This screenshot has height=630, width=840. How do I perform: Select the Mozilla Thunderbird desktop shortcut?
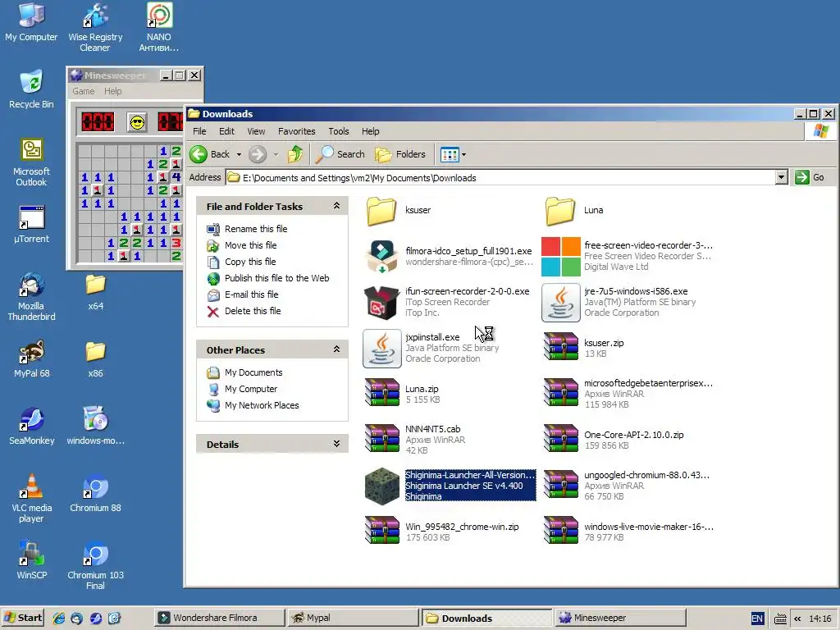pyautogui.click(x=31, y=296)
